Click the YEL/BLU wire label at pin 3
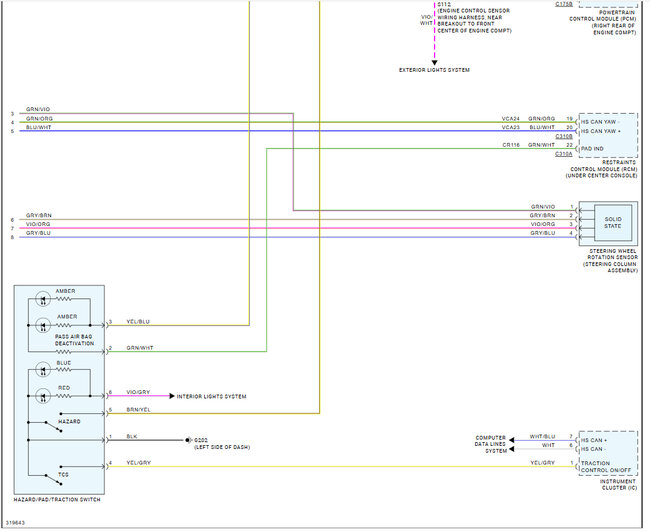The width and height of the screenshot is (650, 532). (138, 322)
